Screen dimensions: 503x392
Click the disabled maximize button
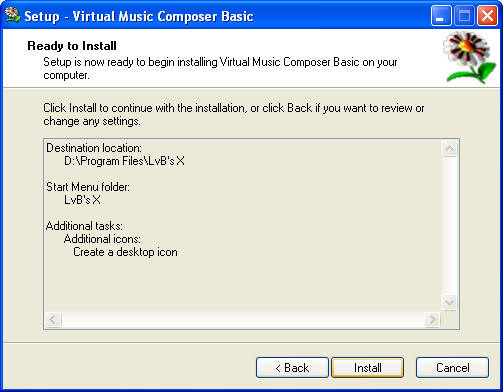point(464,15)
